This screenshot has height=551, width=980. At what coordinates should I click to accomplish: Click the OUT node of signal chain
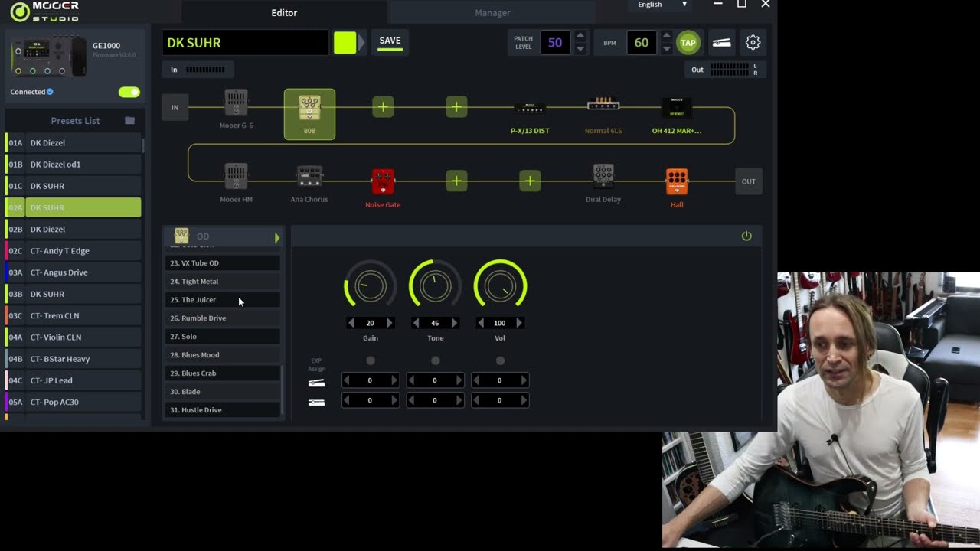(x=748, y=181)
